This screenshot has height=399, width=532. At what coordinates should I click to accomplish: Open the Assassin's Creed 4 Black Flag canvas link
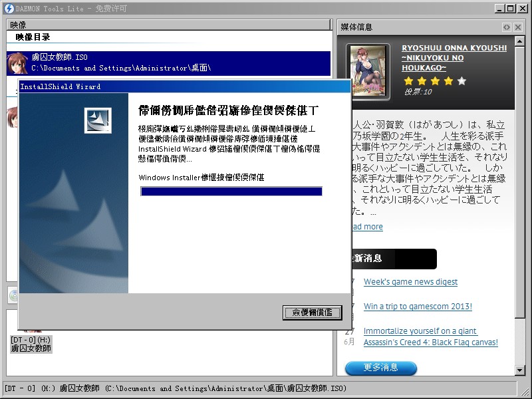click(430, 336)
